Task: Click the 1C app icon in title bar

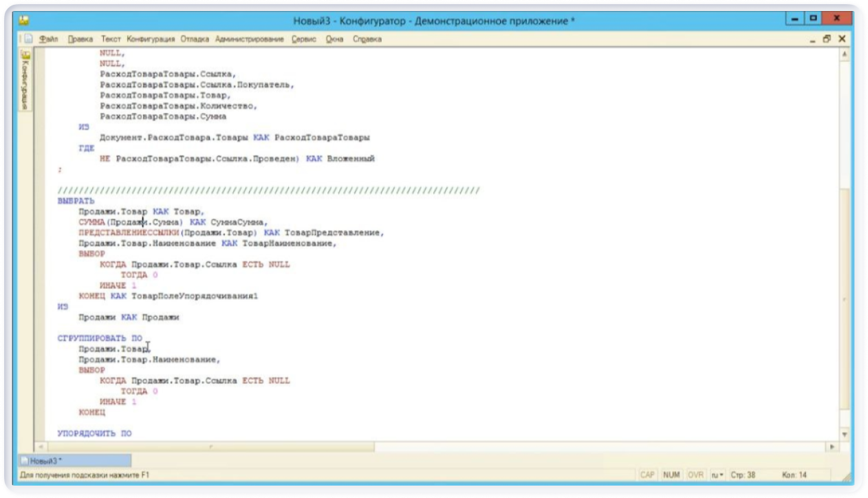Action: pyautogui.click(x=24, y=21)
